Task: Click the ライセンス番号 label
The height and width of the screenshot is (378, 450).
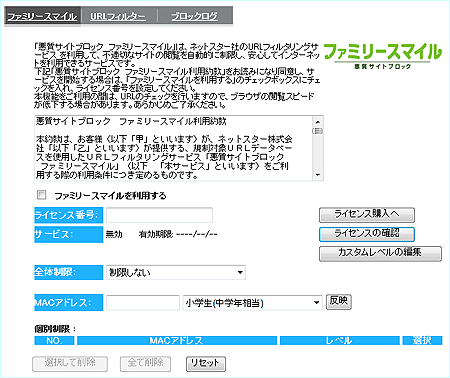Action: (x=69, y=215)
